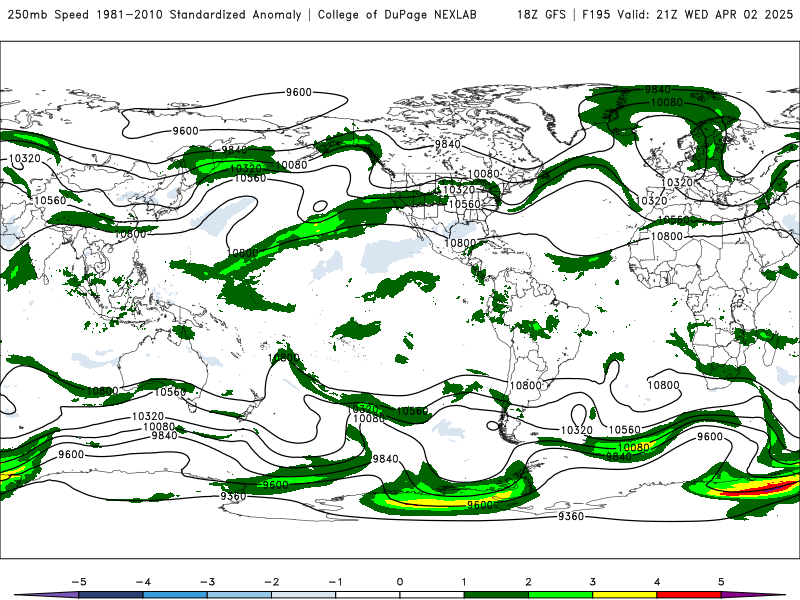800x600 pixels.
Task: Click the '9840' contour label over northern Canada
Action: pyautogui.click(x=447, y=144)
